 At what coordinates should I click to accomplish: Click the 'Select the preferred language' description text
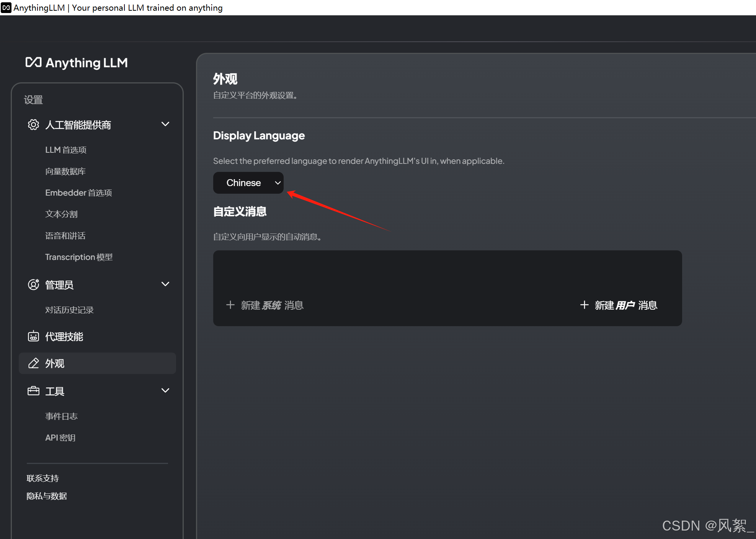click(x=359, y=161)
